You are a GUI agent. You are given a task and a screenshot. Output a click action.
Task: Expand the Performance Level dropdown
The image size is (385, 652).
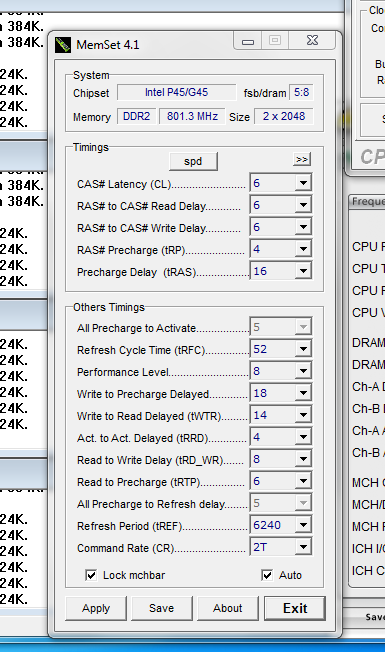(x=304, y=371)
